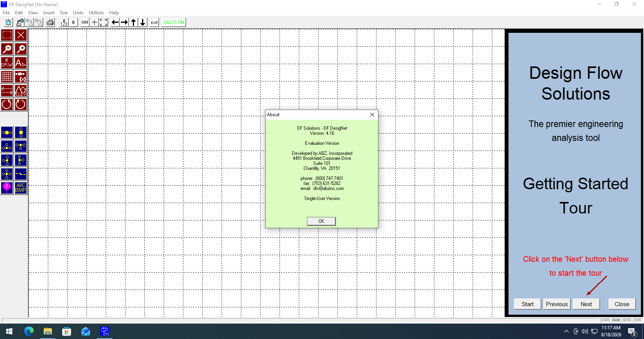Select the dashed stepped line tool
This screenshot has height=339, width=644.
(21, 174)
